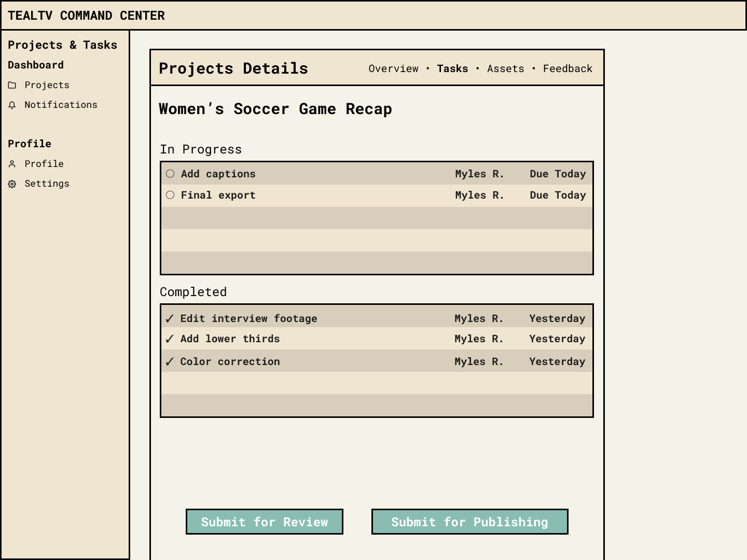Viewport: 747px width, 560px height.
Task: Select the Final export task name
Action: (218, 195)
